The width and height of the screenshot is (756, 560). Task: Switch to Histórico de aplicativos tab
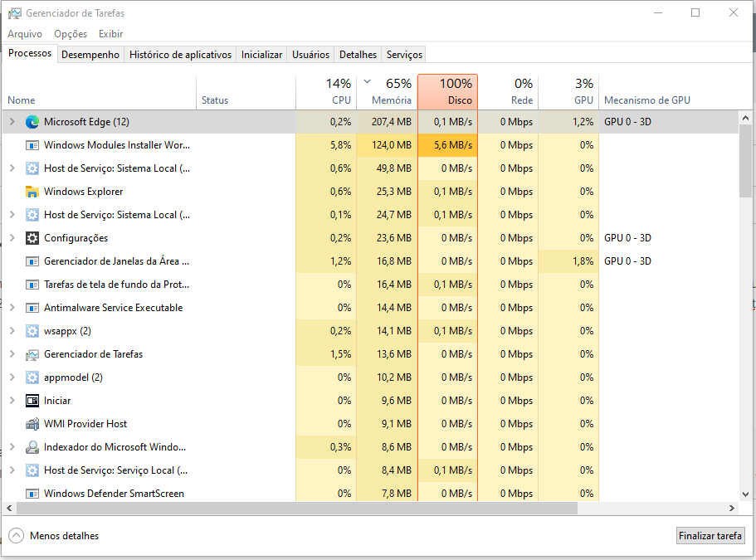(x=180, y=55)
